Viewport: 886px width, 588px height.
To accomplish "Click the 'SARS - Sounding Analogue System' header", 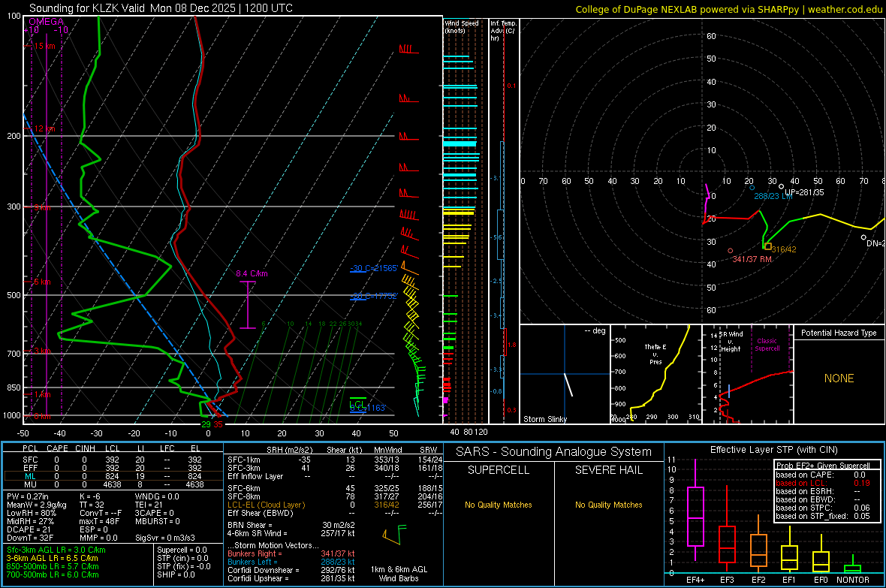I will click(554, 452).
